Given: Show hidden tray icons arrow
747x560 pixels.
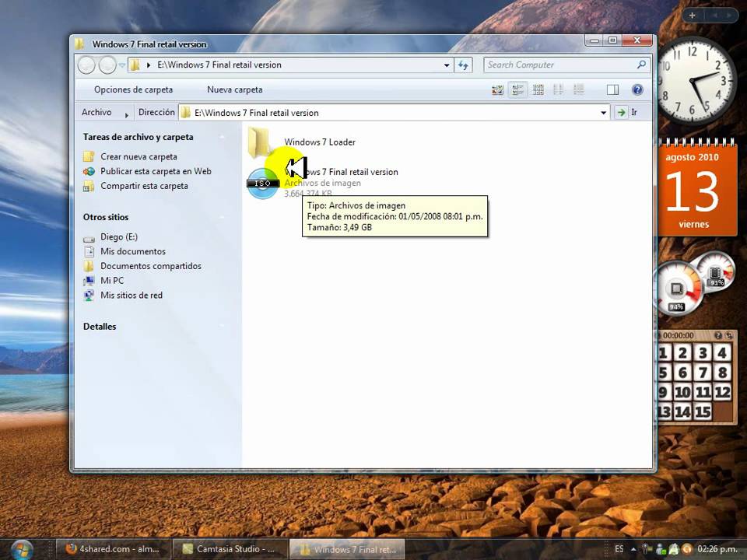Looking at the screenshot, I should (x=633, y=549).
